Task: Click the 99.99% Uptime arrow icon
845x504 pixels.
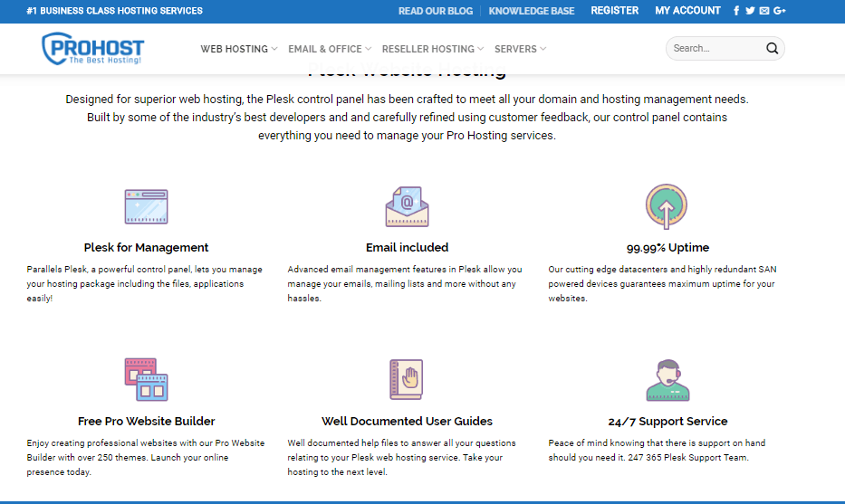Action: 667,206
